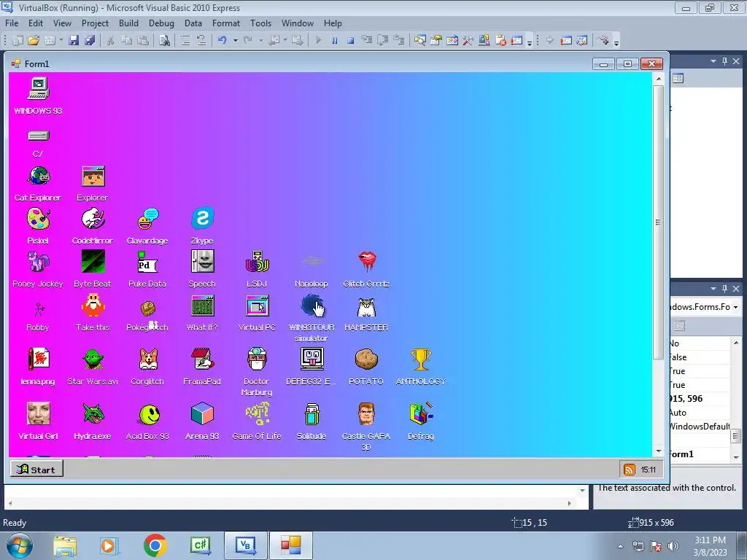The width and height of the screenshot is (747, 560).
Task: Open the Edit menu
Action: point(36,23)
